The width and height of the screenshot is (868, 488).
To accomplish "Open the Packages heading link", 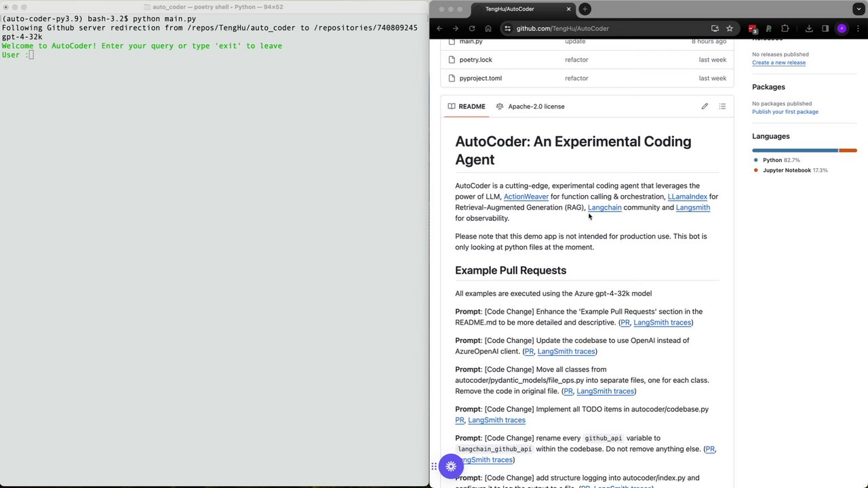I will [x=768, y=87].
